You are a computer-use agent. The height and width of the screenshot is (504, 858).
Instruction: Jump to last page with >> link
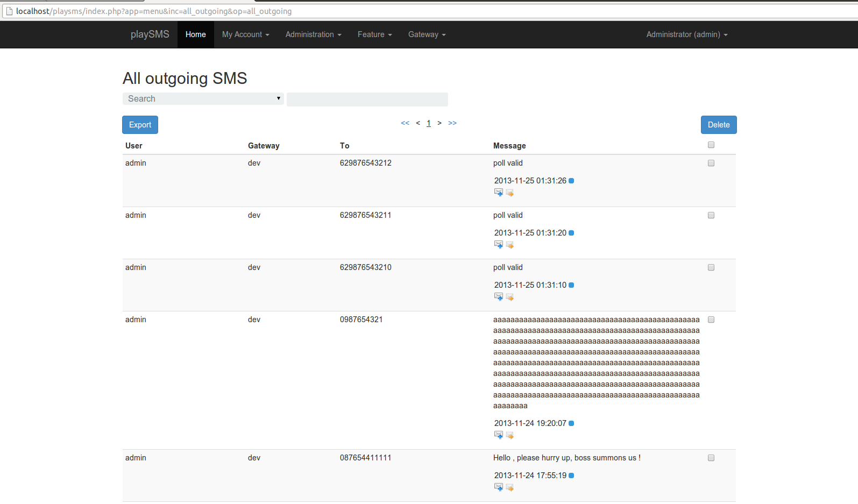452,123
